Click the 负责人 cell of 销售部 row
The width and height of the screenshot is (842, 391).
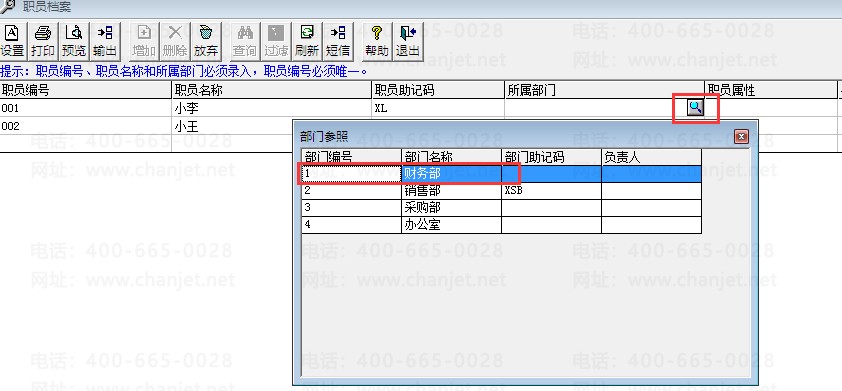tap(651, 191)
